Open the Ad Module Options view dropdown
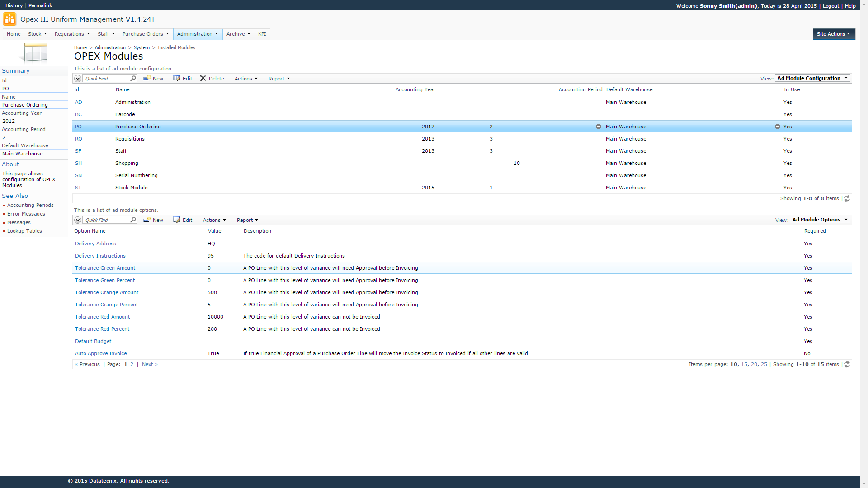This screenshot has width=868, height=488. (820, 220)
